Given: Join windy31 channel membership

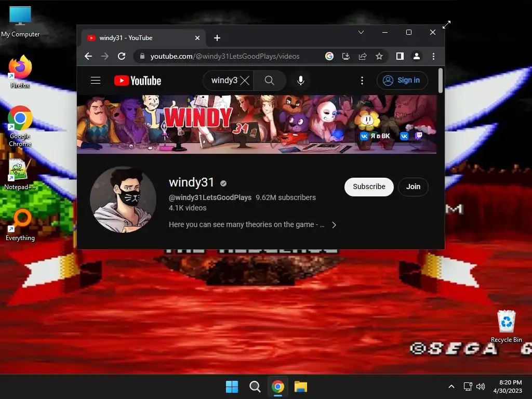Looking at the screenshot, I should [x=413, y=187].
